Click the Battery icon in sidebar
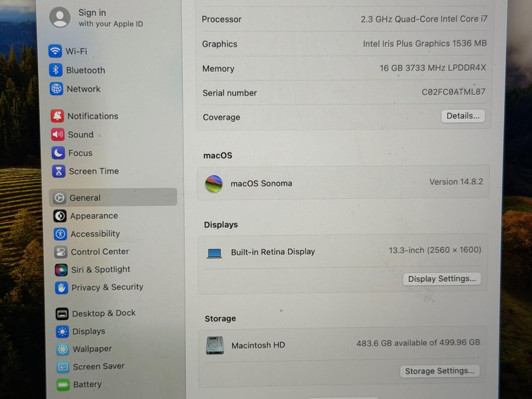The height and width of the screenshot is (399, 532). click(63, 385)
